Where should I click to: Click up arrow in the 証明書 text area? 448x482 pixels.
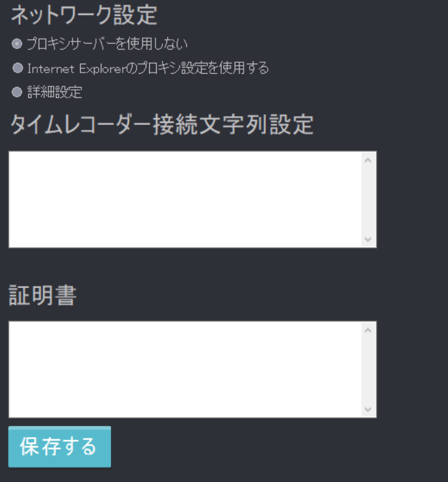click(368, 331)
